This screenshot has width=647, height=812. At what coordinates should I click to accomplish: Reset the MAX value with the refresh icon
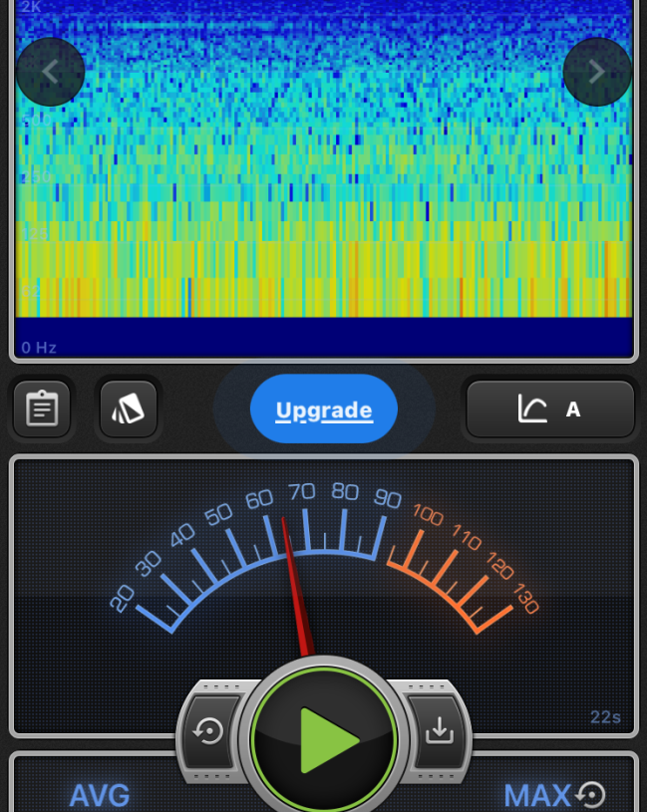point(591,795)
